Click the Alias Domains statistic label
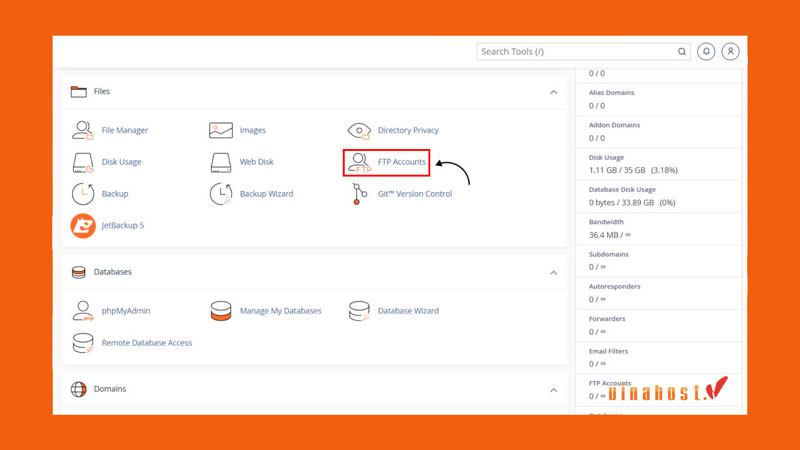This screenshot has height=450, width=800. [x=611, y=93]
